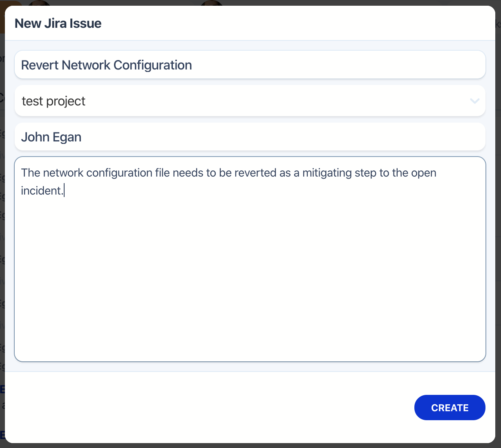Expand project list via the chevron arrow
This screenshot has height=448, width=501.
click(474, 101)
